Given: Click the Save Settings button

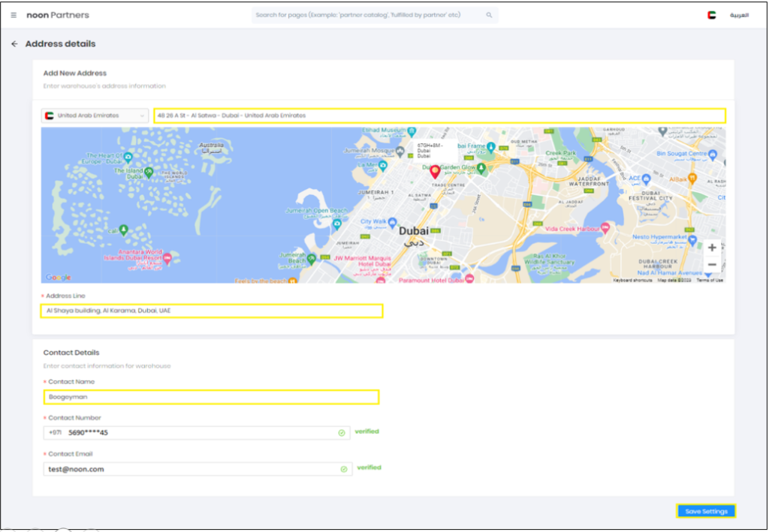Looking at the screenshot, I should pyautogui.click(x=706, y=512).
